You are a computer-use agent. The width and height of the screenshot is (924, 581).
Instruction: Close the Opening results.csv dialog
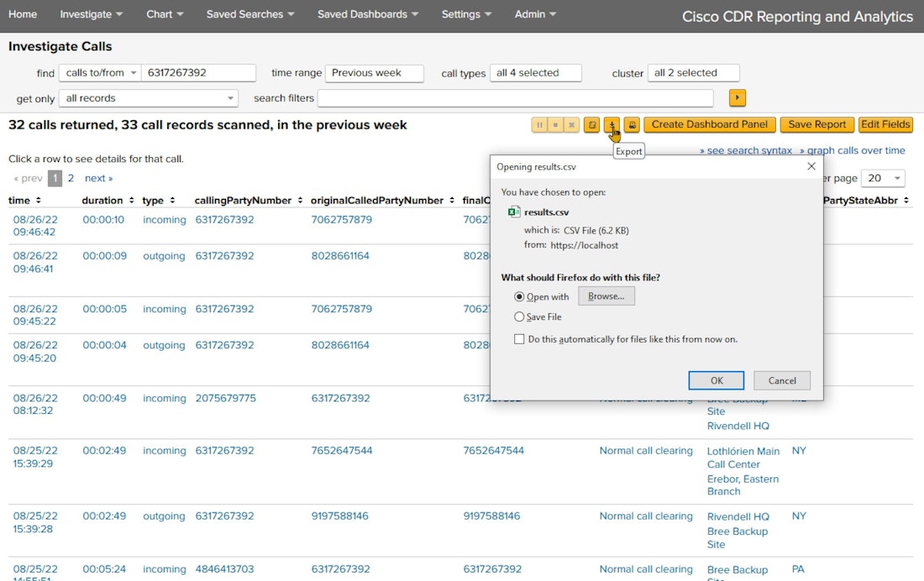click(811, 166)
